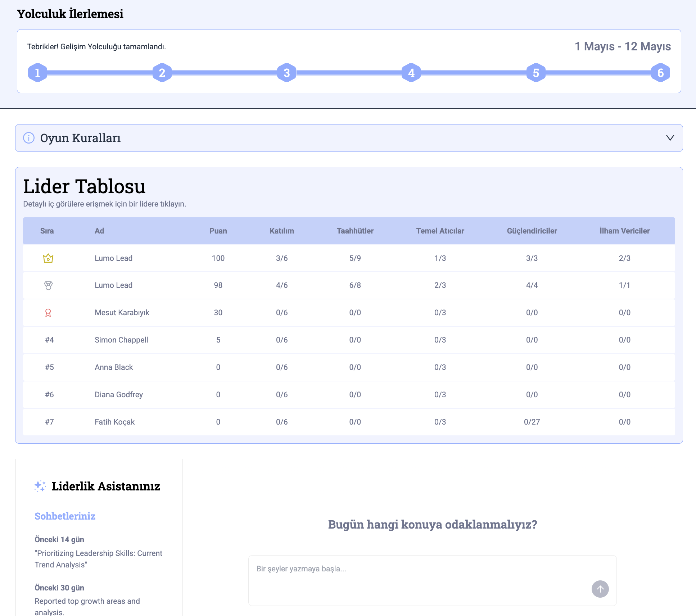Viewport: 696px width, 616px height.
Task: Open Mesut Karabıyık's leader details
Action: coord(122,313)
